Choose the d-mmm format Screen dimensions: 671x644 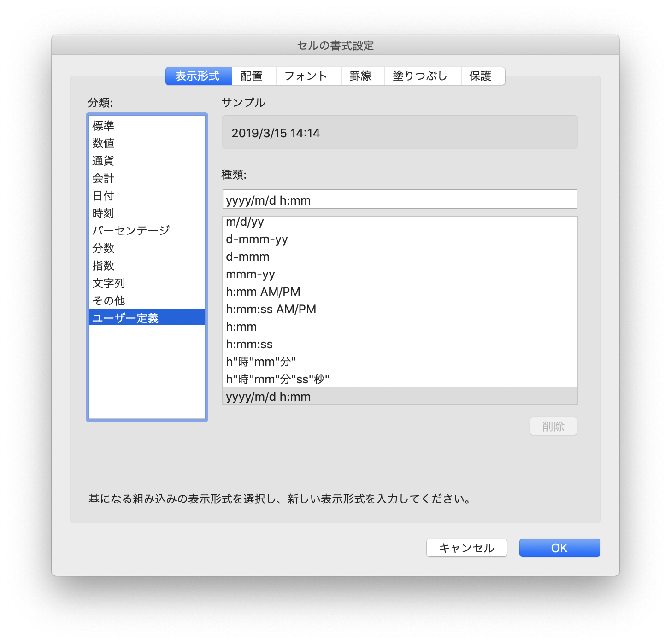(400, 257)
